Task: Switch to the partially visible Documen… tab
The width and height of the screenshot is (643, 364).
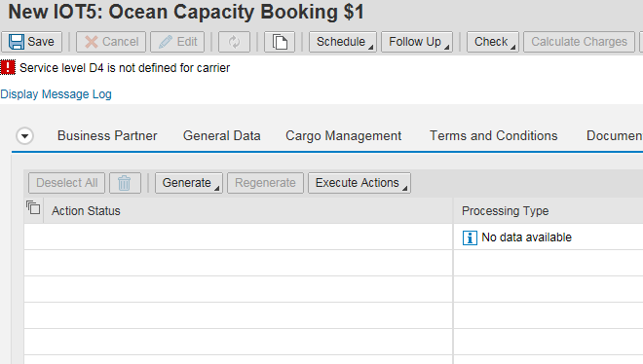Action: click(615, 136)
